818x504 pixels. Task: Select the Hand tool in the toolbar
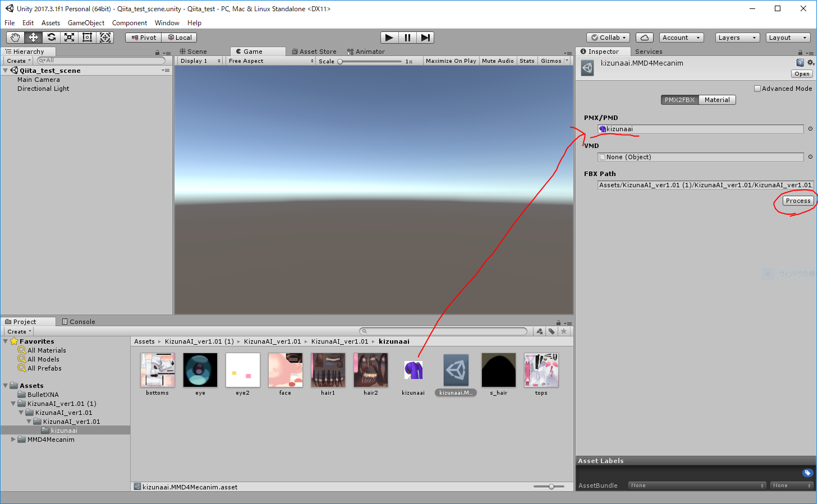coord(15,37)
